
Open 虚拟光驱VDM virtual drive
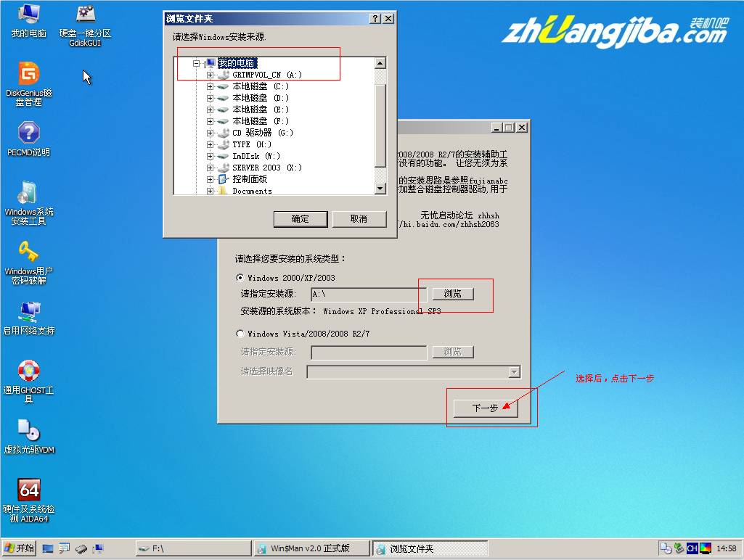click(x=28, y=429)
